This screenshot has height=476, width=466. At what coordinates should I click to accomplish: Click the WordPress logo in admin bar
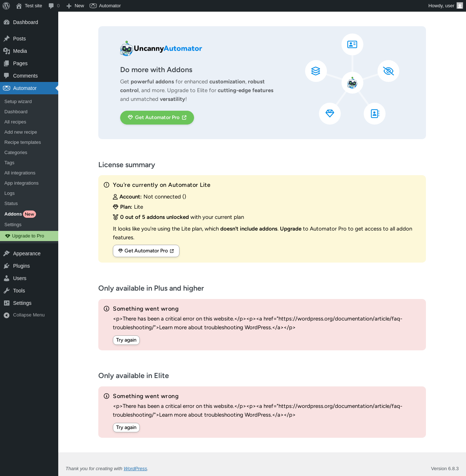pos(6,6)
